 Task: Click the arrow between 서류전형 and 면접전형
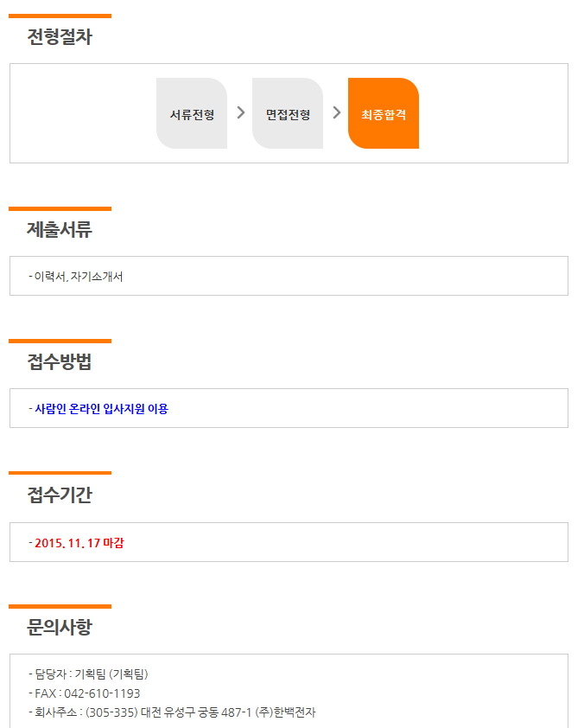point(240,112)
